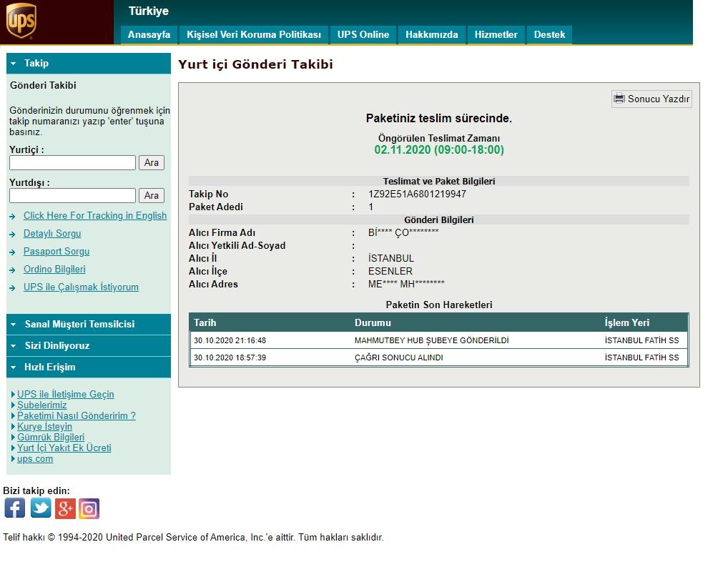Open the Google Plus icon
728x587 pixels.
pyautogui.click(x=65, y=508)
